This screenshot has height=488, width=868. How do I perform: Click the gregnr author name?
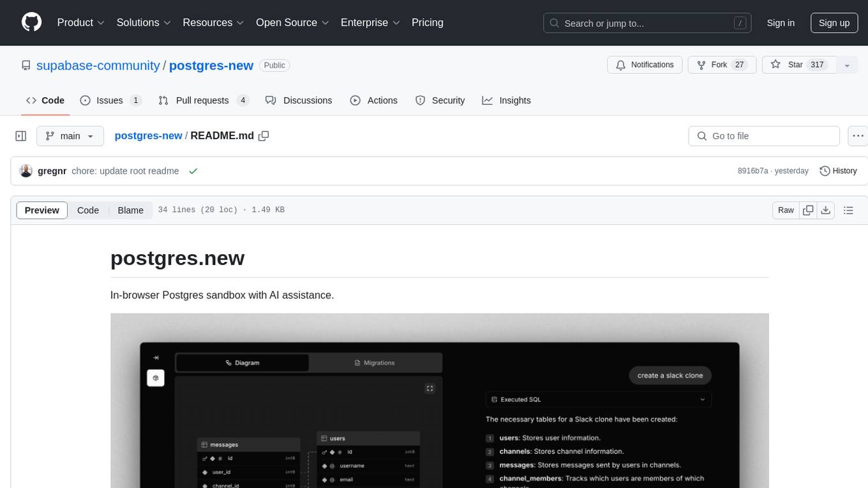coord(52,171)
